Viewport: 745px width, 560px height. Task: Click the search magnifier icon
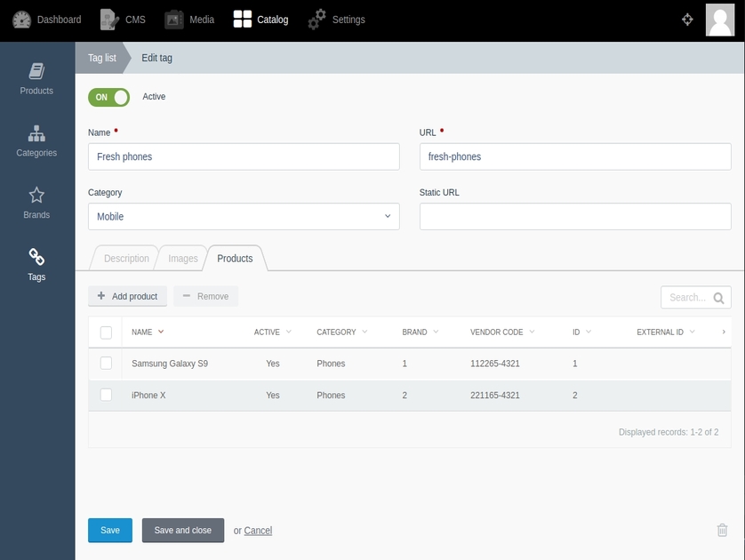click(719, 298)
